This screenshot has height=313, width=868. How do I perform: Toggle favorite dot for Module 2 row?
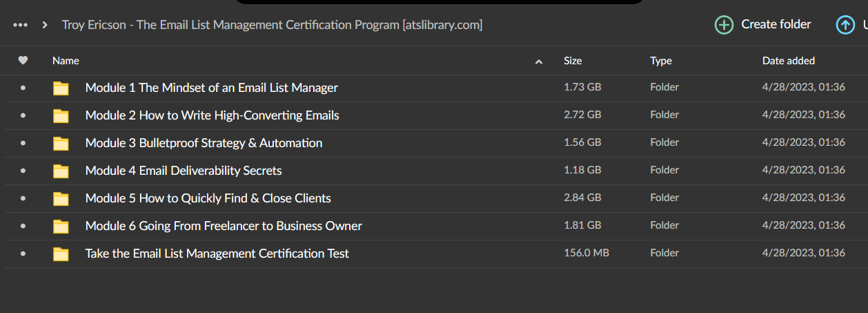click(23, 115)
